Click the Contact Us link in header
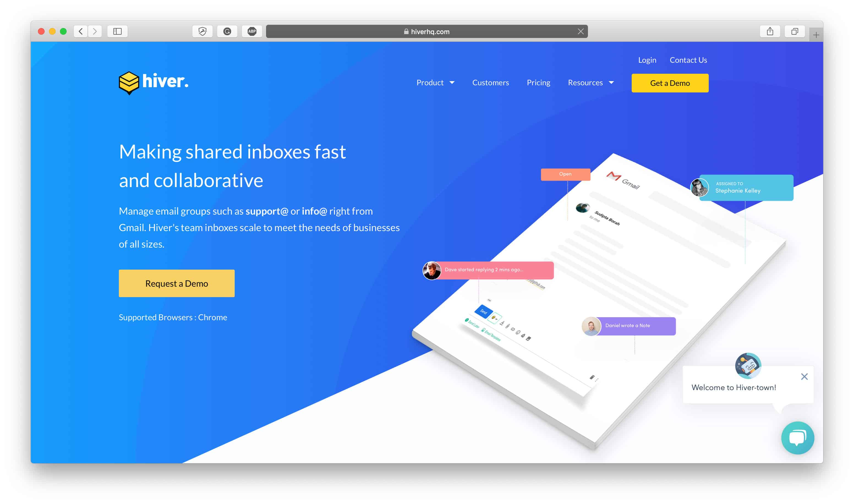 point(688,60)
